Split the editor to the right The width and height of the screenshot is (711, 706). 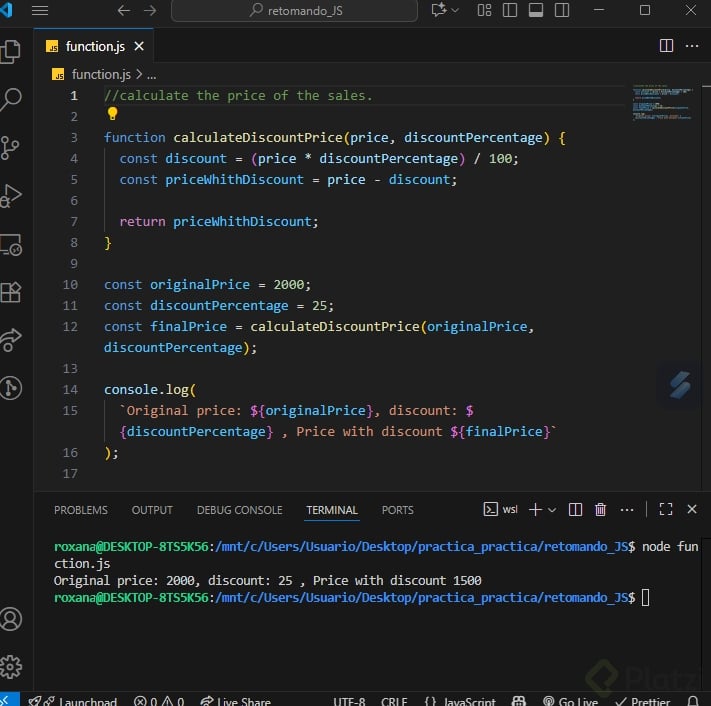pyautogui.click(x=667, y=46)
